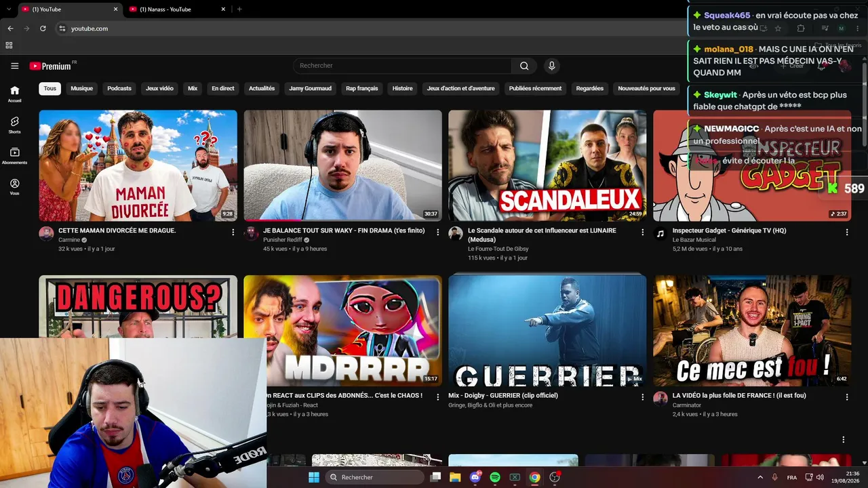Open options menu for Inspecteur Gadget video
The height and width of the screenshot is (488, 868).
coord(847,232)
